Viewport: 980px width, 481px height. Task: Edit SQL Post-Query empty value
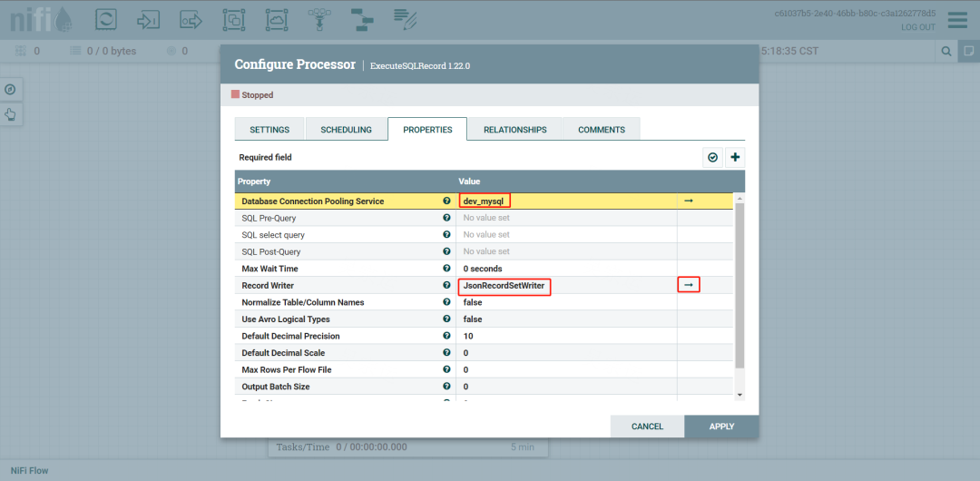pyautogui.click(x=567, y=251)
